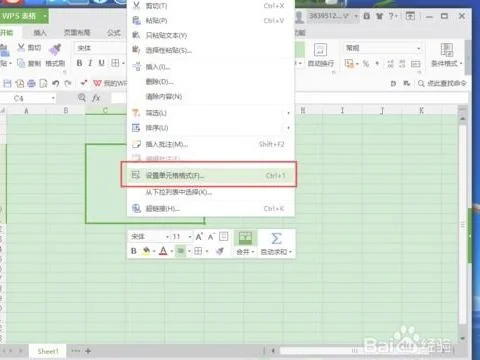Viewport: 480px width, 360px height.
Task: Click the increase font size icon
Action: click(199, 237)
